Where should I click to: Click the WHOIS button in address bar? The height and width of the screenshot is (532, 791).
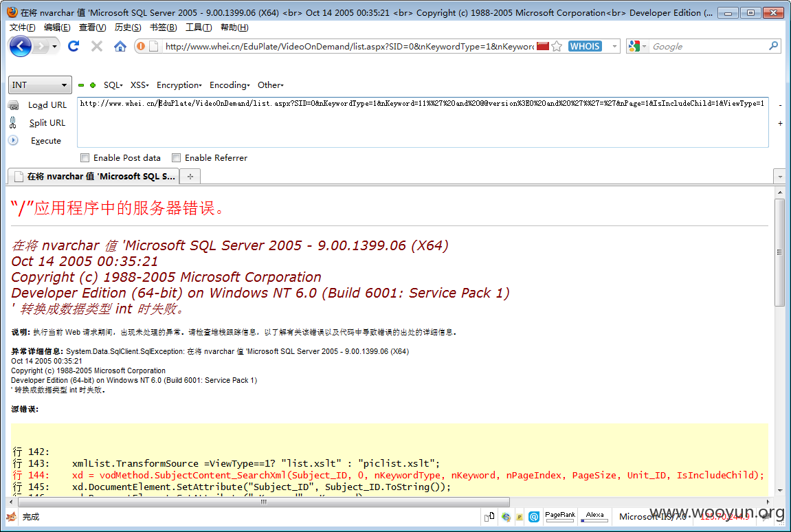[586, 47]
